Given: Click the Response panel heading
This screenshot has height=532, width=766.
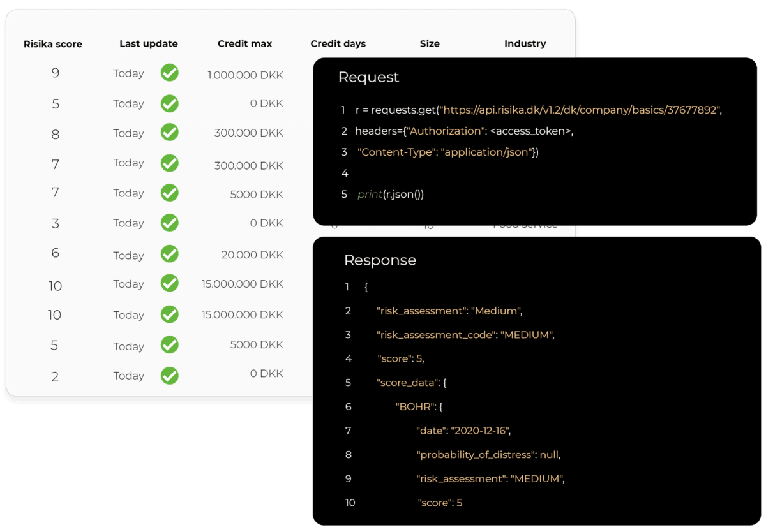Looking at the screenshot, I should [380, 260].
